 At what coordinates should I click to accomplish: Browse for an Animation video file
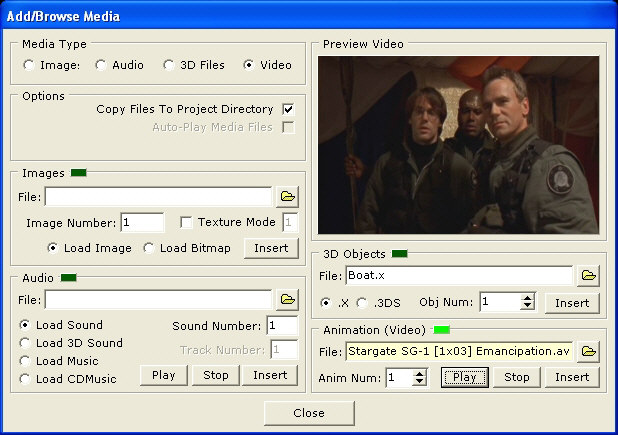pyautogui.click(x=589, y=351)
